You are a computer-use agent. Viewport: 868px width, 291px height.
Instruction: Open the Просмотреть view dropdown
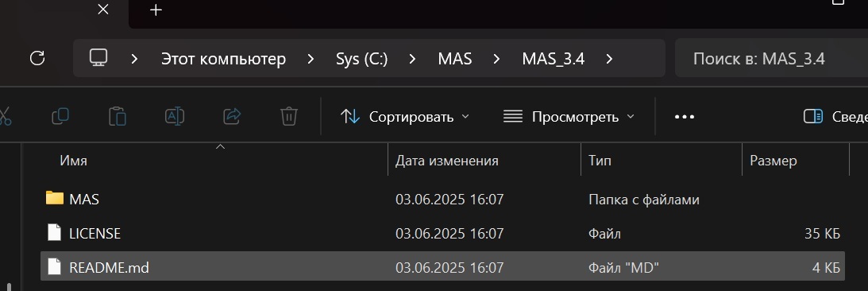pyautogui.click(x=569, y=117)
